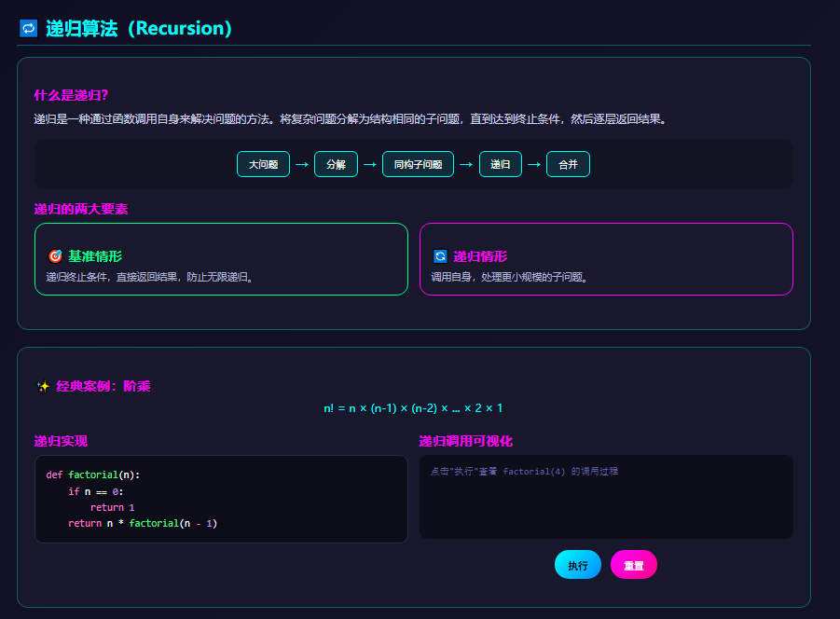Viewport: 840px width, 619px height.
Task: Click the sparkle icon before 经典案例
Action: point(44,385)
